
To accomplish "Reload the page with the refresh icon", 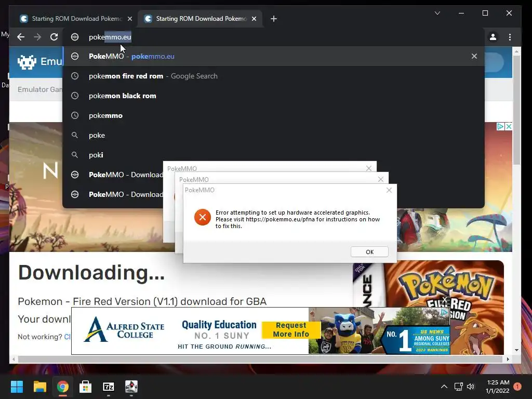I will click(54, 37).
